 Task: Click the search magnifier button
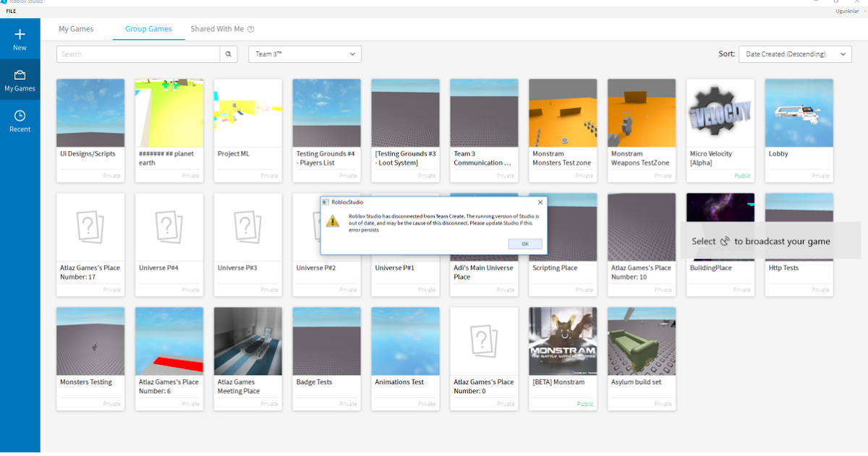click(229, 54)
